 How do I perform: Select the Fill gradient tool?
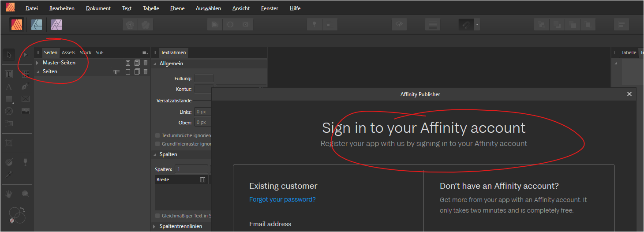click(9, 162)
